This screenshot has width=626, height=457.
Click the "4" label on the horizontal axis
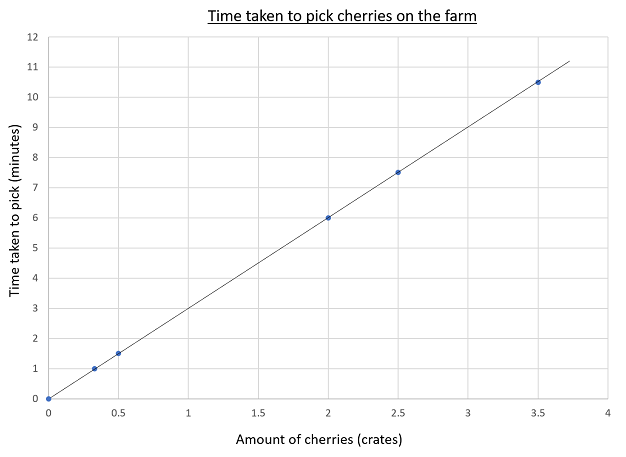click(x=608, y=412)
